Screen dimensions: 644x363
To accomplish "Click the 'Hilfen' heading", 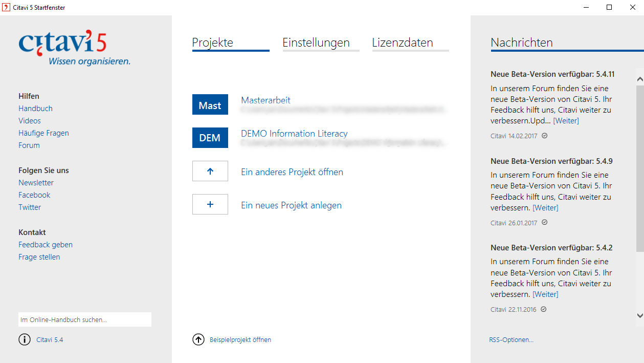I will (x=29, y=96).
